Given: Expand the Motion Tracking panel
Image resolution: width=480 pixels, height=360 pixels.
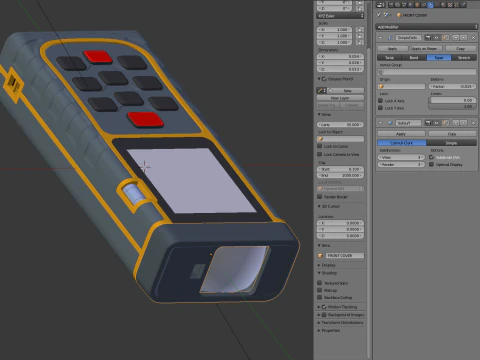Looking at the screenshot, I should click(x=319, y=307).
